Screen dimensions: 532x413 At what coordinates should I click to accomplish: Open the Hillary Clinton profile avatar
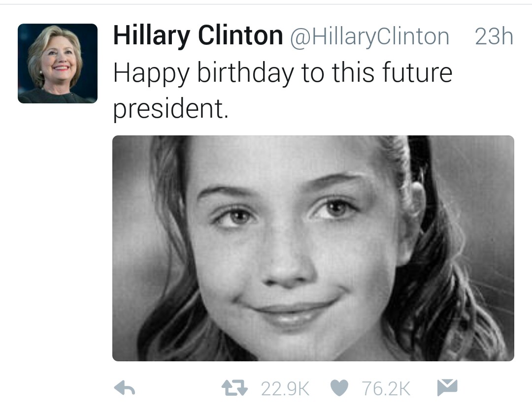click(58, 64)
